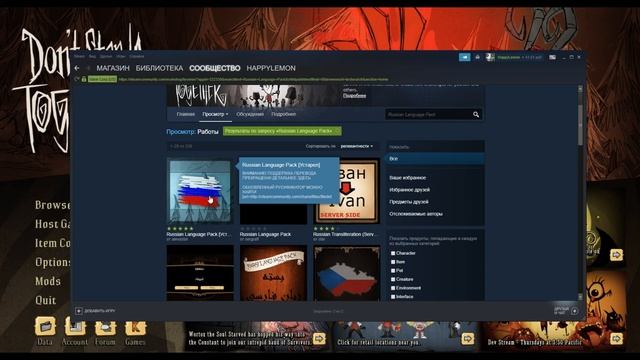Open the БИБЛИОТЕКА tab
640x360 pixels.
(159, 68)
